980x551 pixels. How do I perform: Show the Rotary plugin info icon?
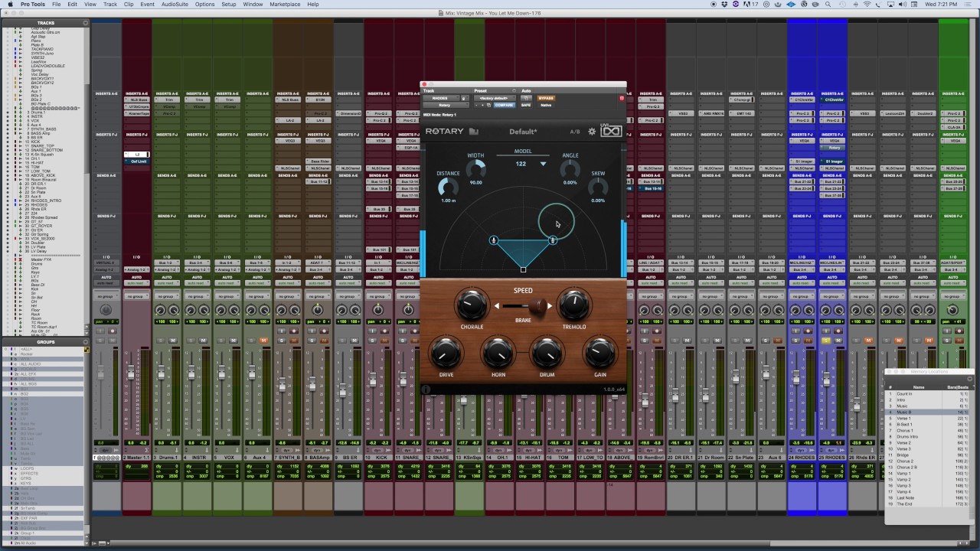pyautogui.click(x=426, y=390)
